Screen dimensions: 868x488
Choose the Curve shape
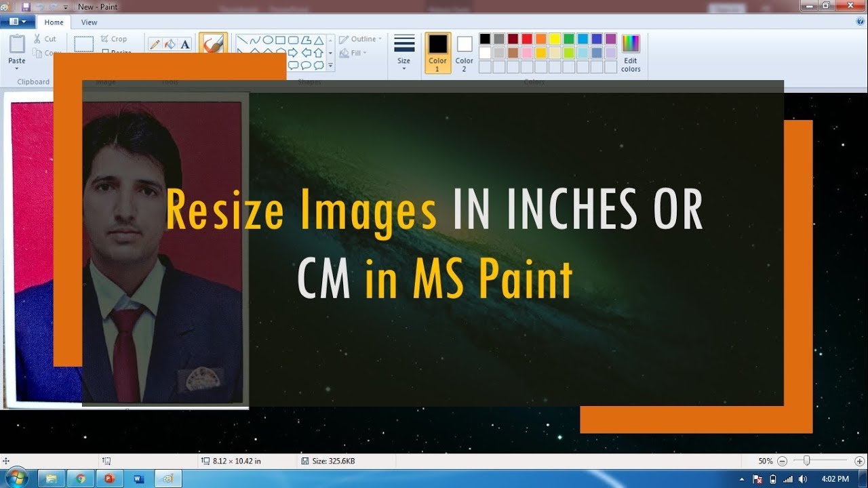(255, 40)
